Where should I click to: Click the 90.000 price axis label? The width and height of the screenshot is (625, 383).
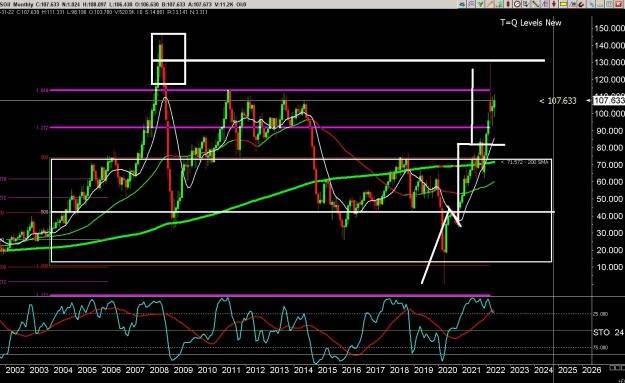coord(609,131)
